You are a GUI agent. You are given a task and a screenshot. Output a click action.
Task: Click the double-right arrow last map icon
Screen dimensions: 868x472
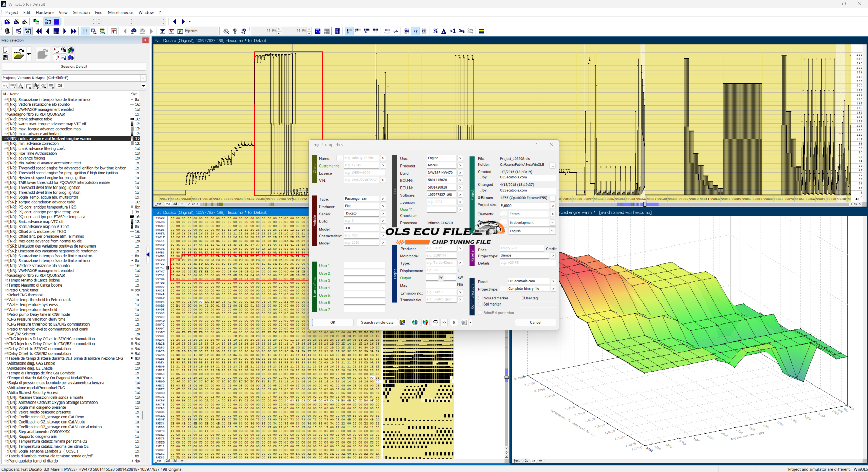pos(73,31)
